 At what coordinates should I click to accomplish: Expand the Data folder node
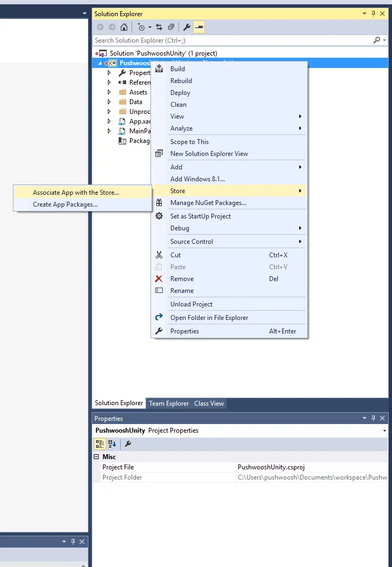click(x=109, y=102)
